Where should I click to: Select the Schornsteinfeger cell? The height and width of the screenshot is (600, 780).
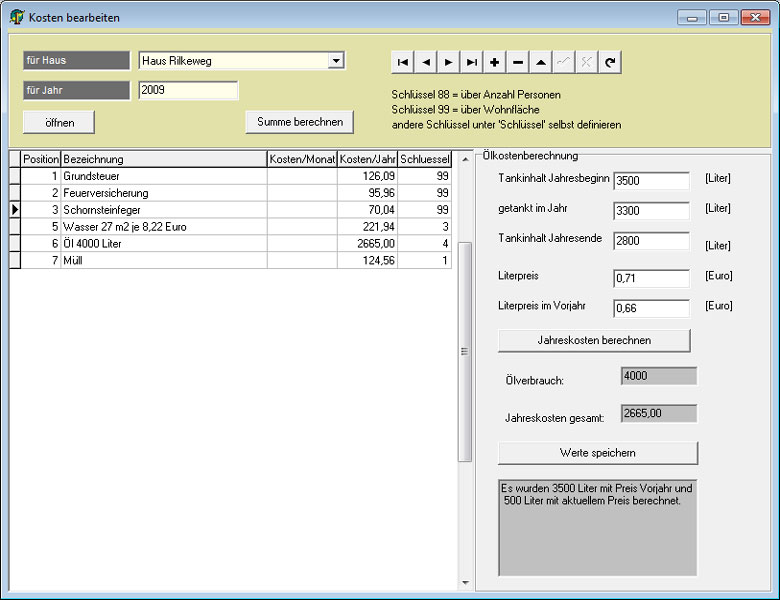tap(164, 210)
